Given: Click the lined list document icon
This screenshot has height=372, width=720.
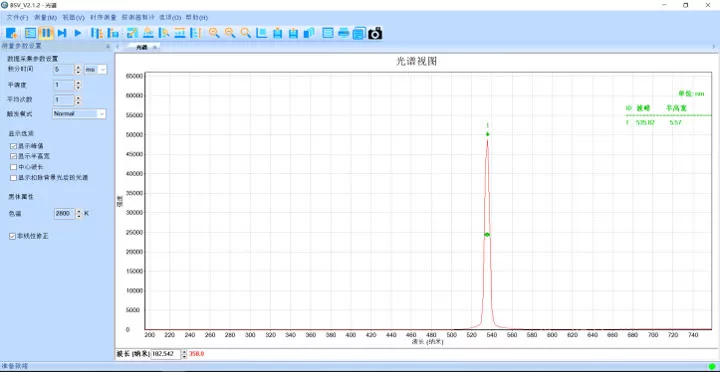Looking at the screenshot, I should click(328, 33).
